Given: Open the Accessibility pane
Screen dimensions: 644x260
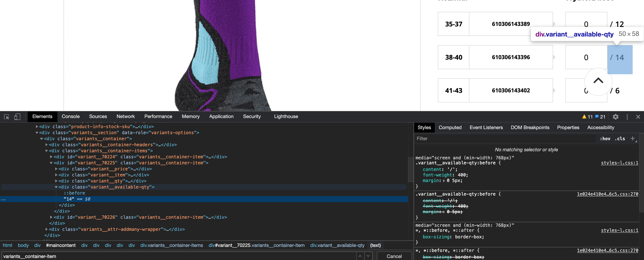Looking at the screenshot, I should click(x=601, y=128).
